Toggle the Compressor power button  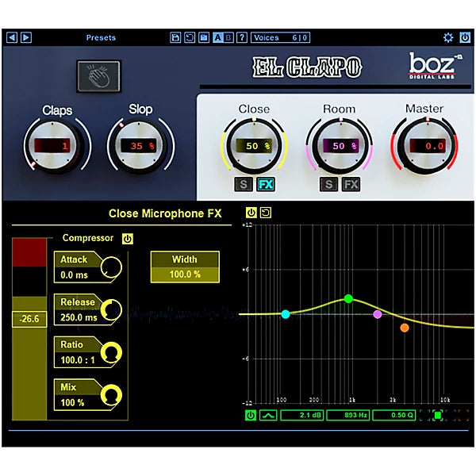(126, 237)
